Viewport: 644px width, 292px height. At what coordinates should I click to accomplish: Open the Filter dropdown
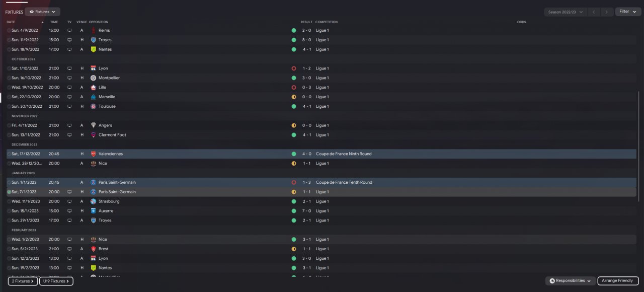click(628, 12)
